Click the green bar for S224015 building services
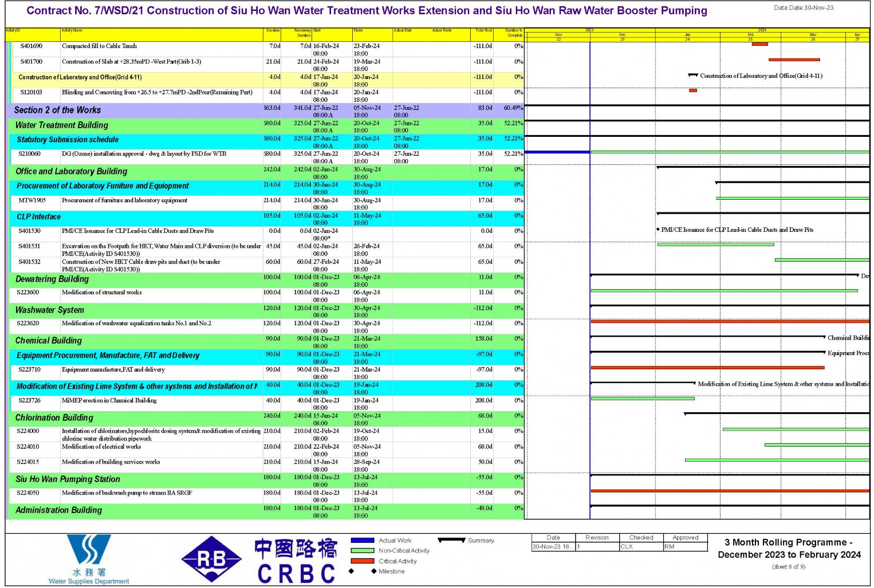 (777, 460)
